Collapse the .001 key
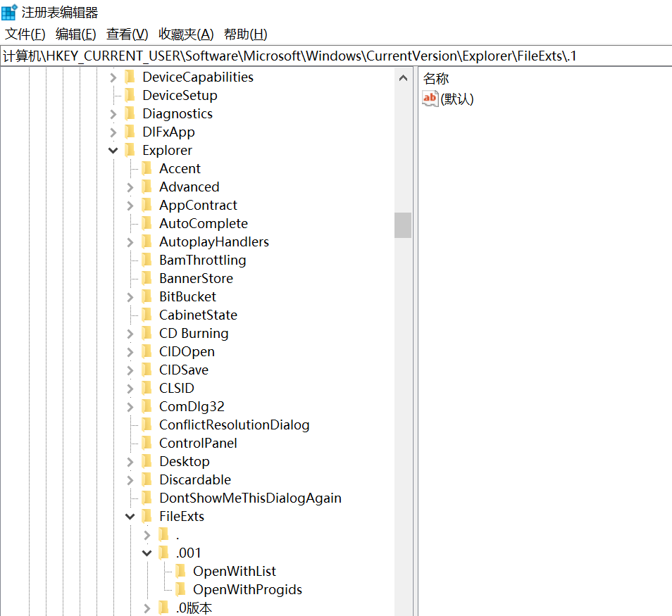Screen dimensions: 672x616 147,553
